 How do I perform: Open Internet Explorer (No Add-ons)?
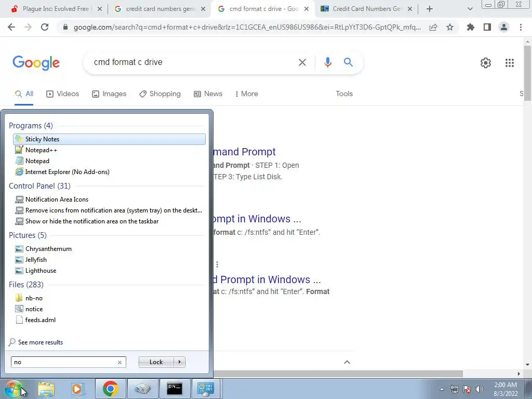[67, 171]
